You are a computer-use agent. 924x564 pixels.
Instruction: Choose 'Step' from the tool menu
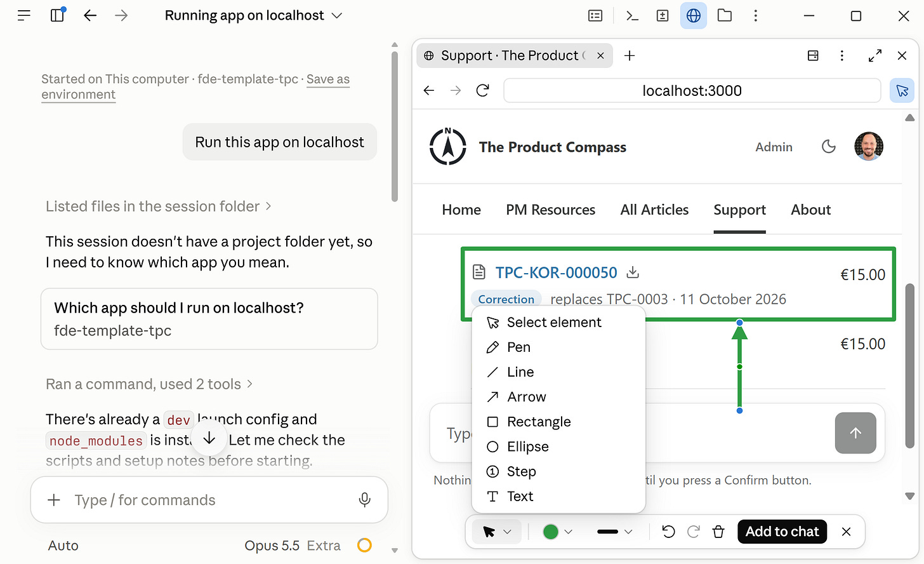pyautogui.click(x=558, y=471)
